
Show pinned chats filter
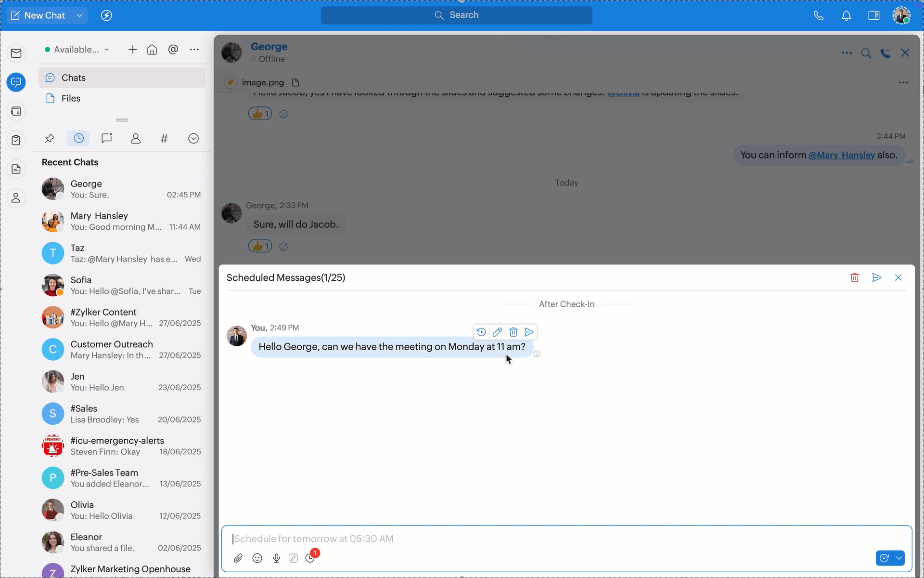tap(50, 139)
